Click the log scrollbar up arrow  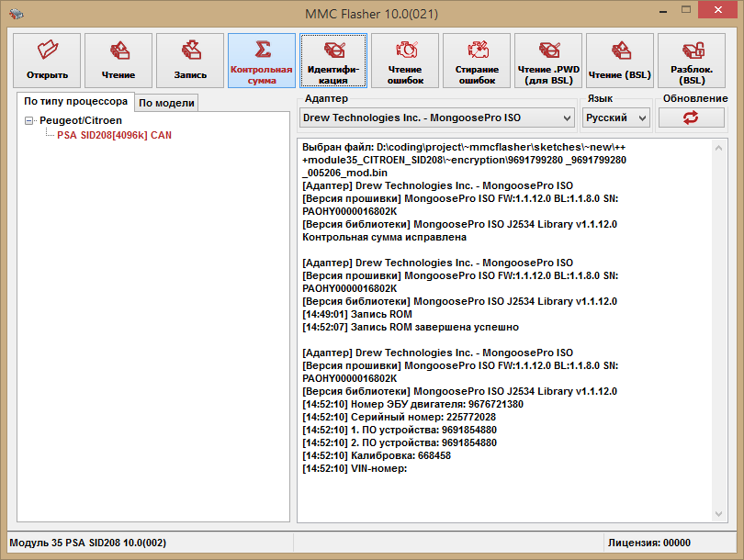719,147
